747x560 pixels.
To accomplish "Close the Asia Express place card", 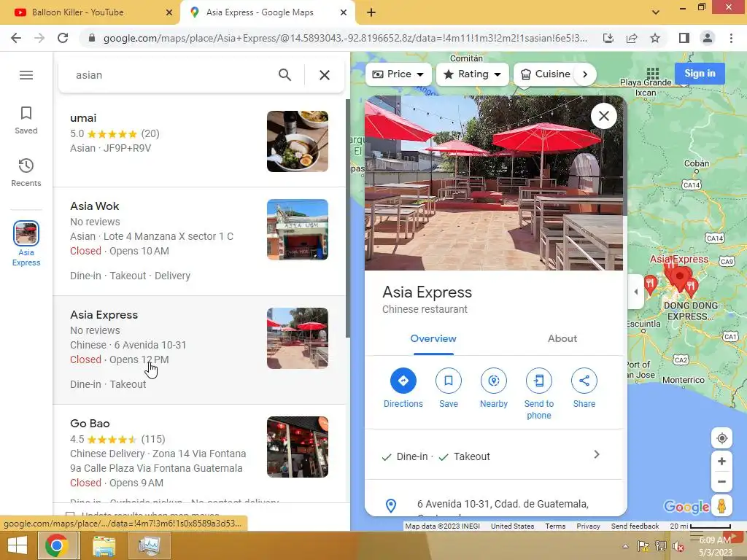I will tap(603, 116).
